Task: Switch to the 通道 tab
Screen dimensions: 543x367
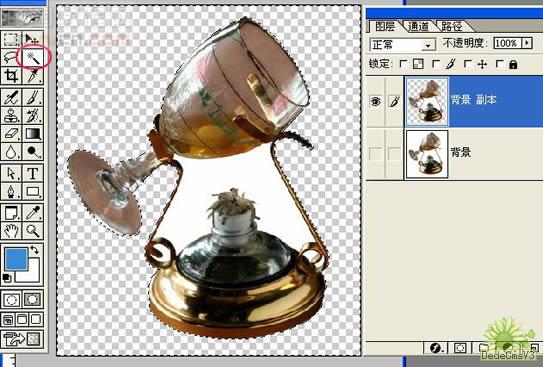Action: tap(418, 26)
